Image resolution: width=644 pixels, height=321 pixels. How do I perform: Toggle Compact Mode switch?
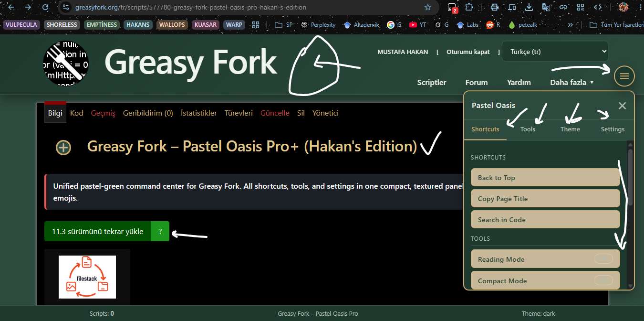click(x=603, y=280)
